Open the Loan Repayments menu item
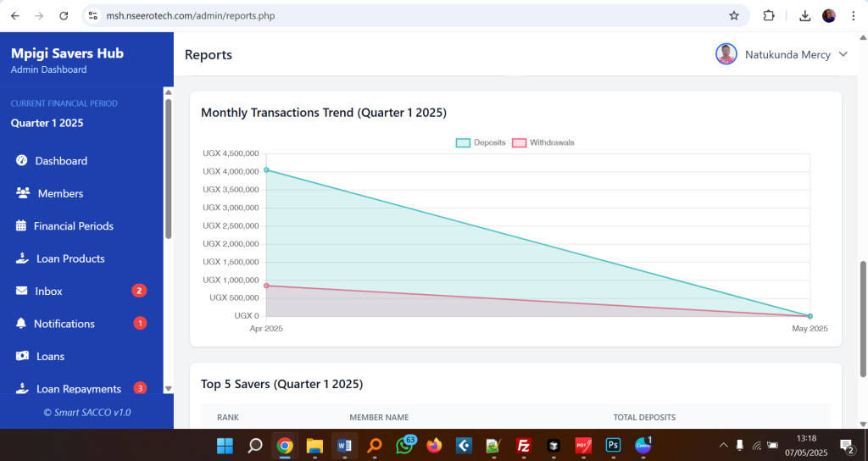The height and width of the screenshot is (461, 868). click(78, 389)
